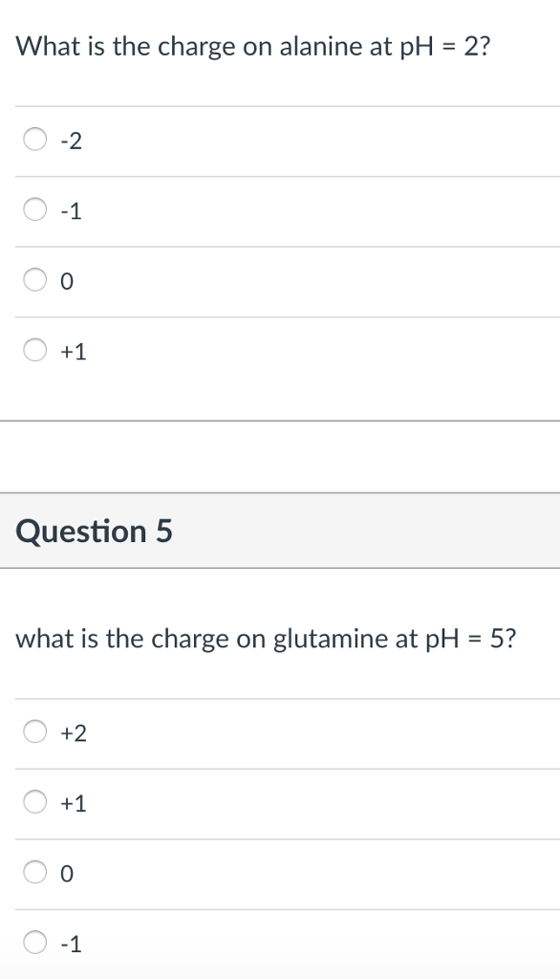The width and height of the screenshot is (560, 979).
Task: Click the -2 answer label text
Action: (x=69, y=141)
